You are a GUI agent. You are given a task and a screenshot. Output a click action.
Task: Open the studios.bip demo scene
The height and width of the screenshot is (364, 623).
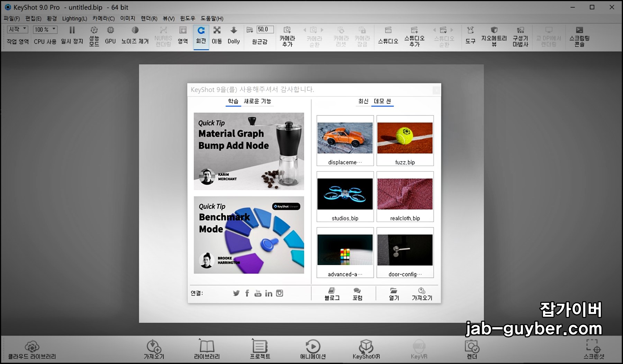(x=345, y=197)
